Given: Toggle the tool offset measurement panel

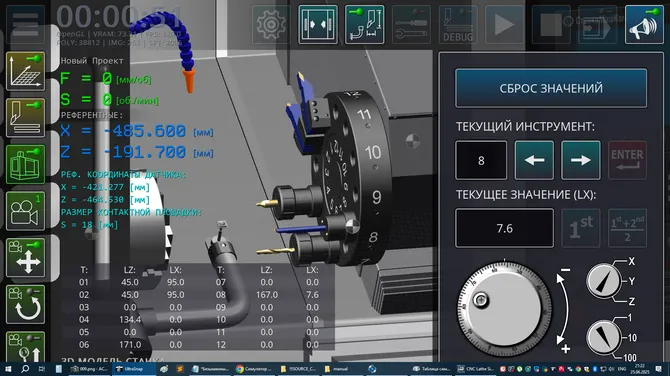Looking at the screenshot, I should (x=364, y=24).
